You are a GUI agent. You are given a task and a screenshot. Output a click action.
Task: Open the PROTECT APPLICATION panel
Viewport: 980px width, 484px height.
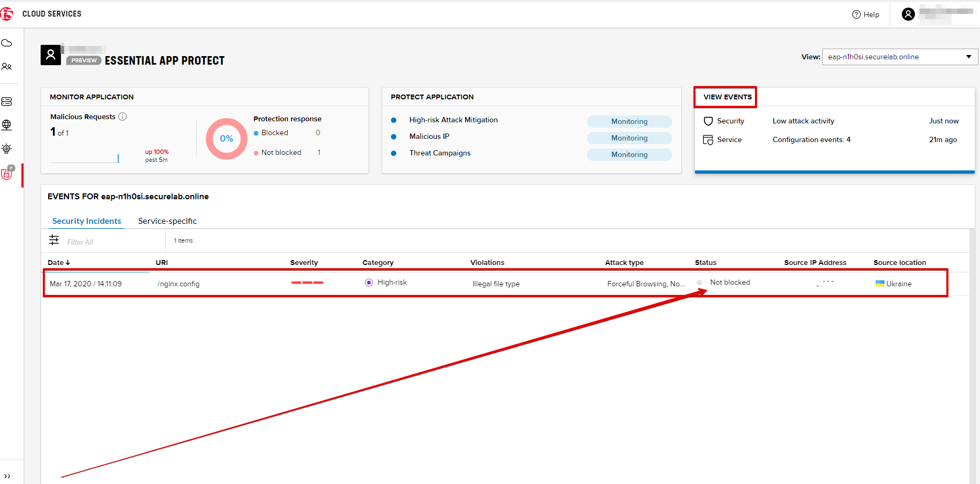[x=432, y=97]
